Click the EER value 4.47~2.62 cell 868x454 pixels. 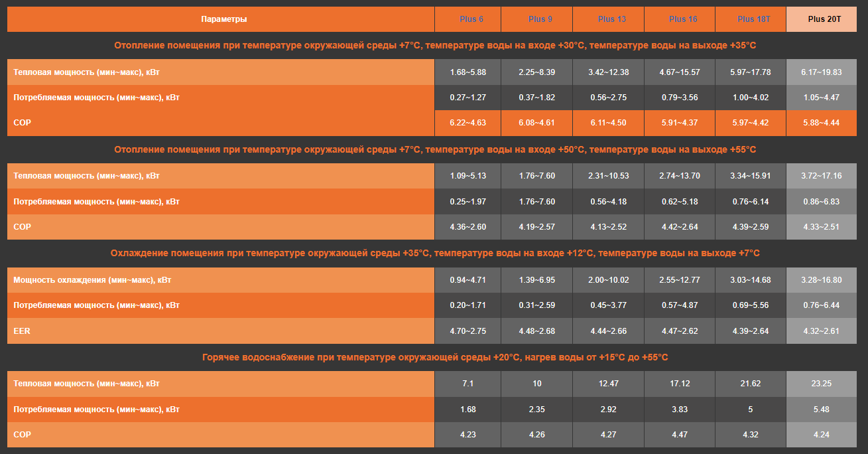point(680,331)
